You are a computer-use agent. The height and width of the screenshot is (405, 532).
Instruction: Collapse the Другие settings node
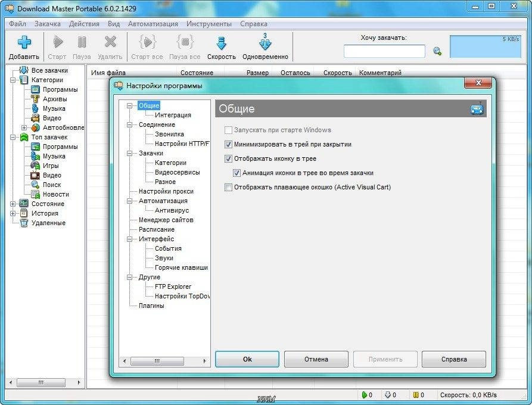(129, 277)
